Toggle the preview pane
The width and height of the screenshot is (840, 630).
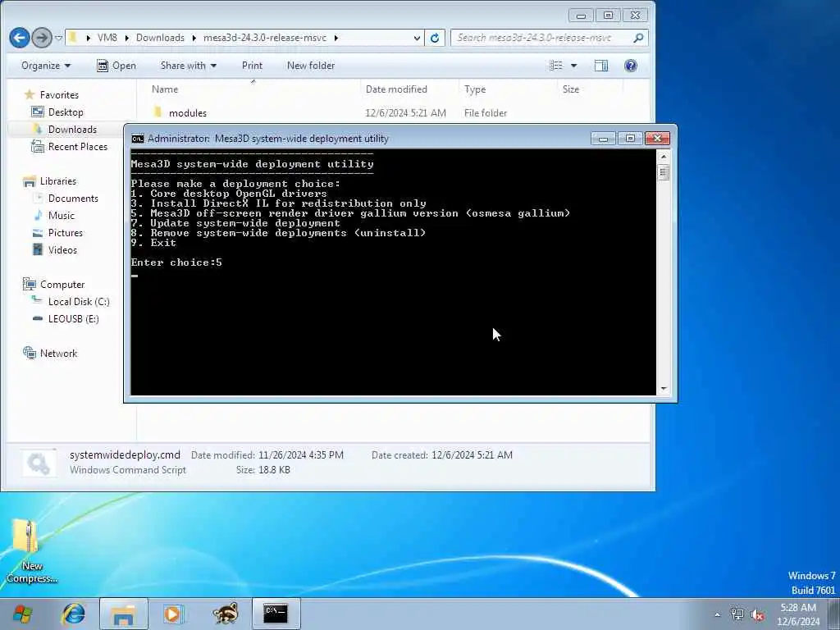coord(601,66)
